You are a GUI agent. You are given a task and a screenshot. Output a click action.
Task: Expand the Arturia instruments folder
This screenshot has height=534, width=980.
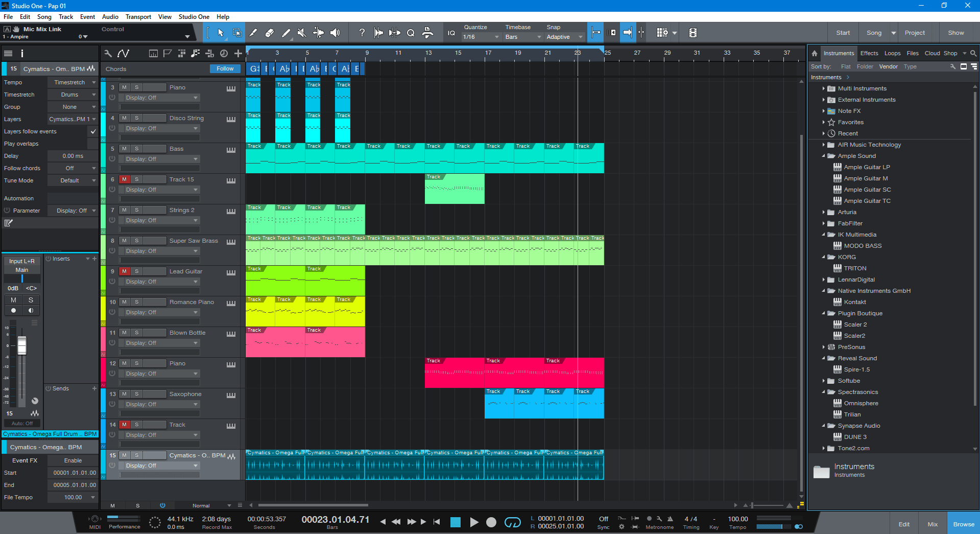click(x=824, y=212)
